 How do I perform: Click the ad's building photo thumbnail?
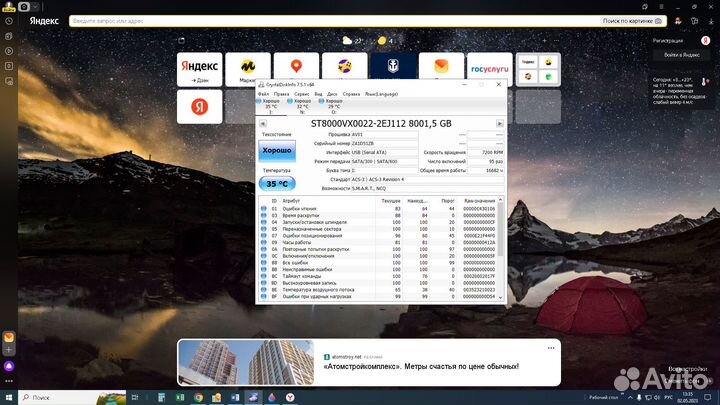(246, 362)
